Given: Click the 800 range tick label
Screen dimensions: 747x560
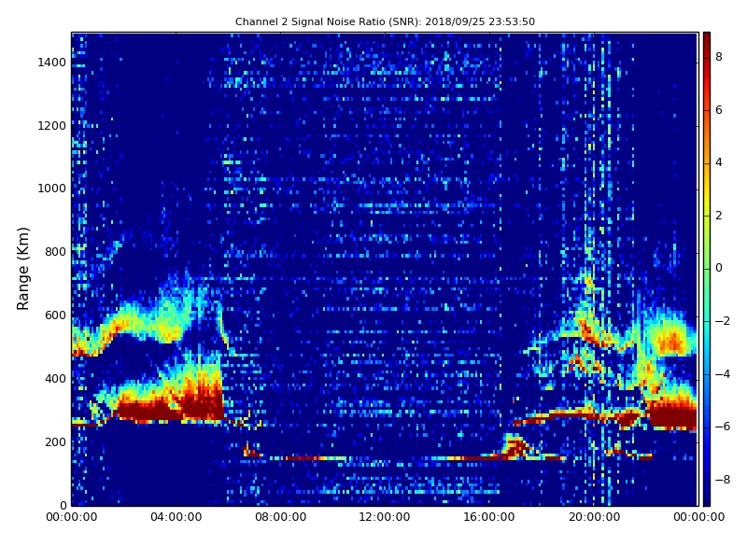Looking at the screenshot, I should click(x=55, y=252).
